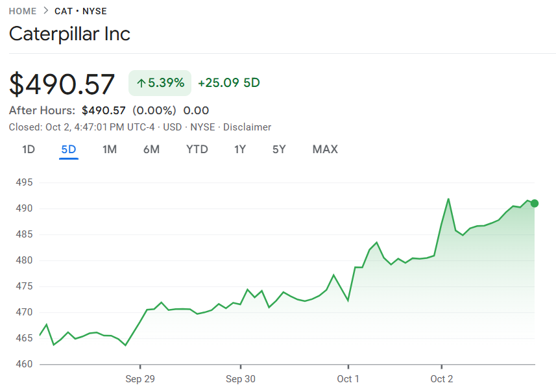The height and width of the screenshot is (392, 556).
Task: Switch chart to 6M range
Action: coord(151,149)
